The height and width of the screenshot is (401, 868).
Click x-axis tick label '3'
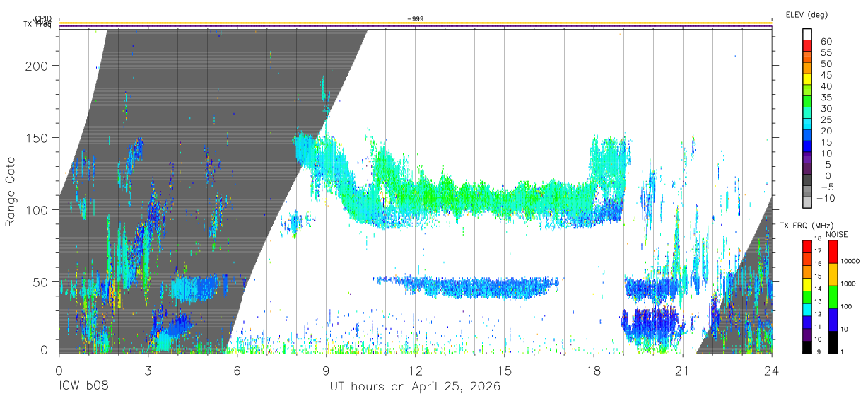[148, 370]
